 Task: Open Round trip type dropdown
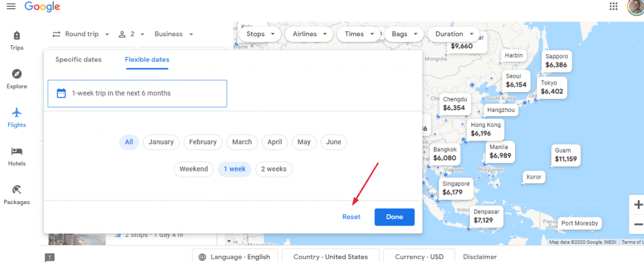(81, 34)
